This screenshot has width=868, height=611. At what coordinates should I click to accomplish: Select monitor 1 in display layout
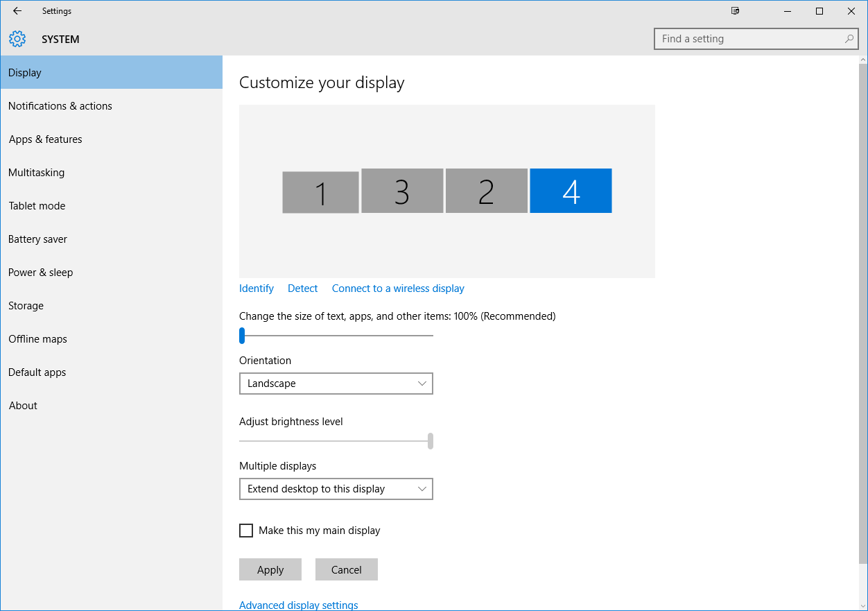pos(320,192)
